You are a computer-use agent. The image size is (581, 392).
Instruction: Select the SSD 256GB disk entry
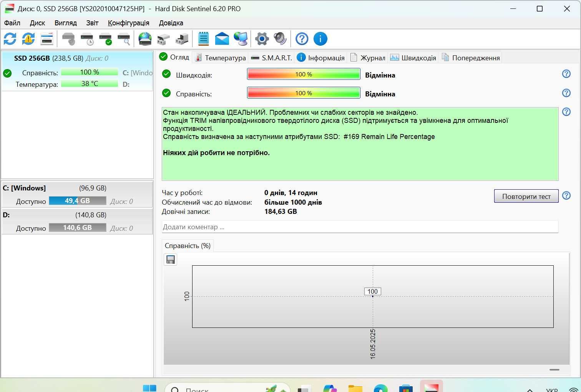pos(77,71)
